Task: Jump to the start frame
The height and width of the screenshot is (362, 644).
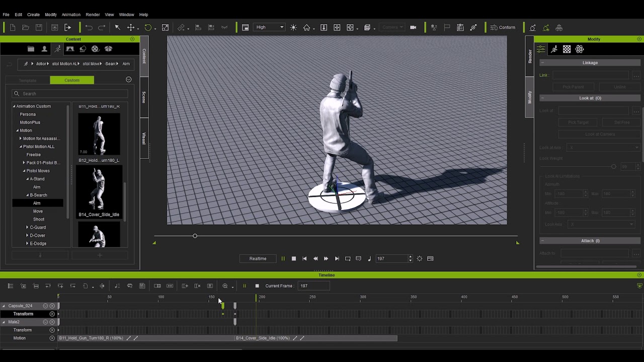Action: [304, 258]
